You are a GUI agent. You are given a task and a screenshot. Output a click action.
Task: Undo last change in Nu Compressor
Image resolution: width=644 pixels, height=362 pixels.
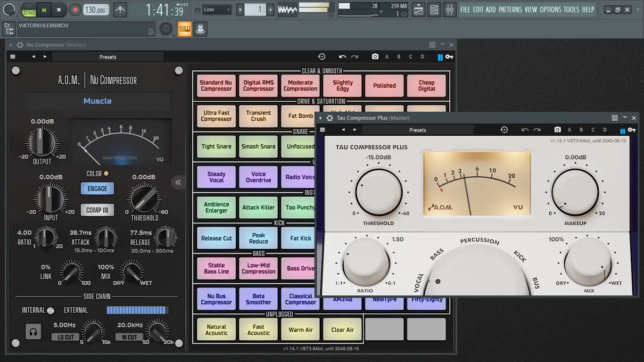tap(343, 57)
